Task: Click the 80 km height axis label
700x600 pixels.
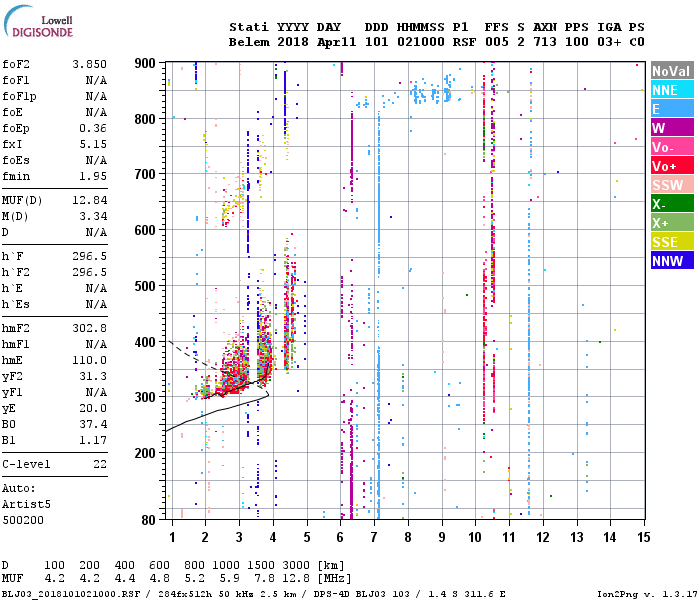Action: [x=148, y=520]
